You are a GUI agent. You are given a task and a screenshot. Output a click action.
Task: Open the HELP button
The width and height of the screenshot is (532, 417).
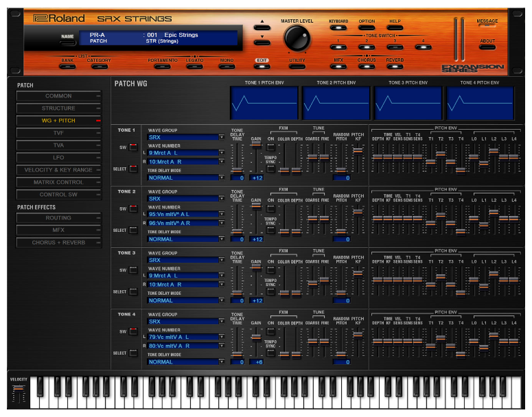[x=395, y=28]
